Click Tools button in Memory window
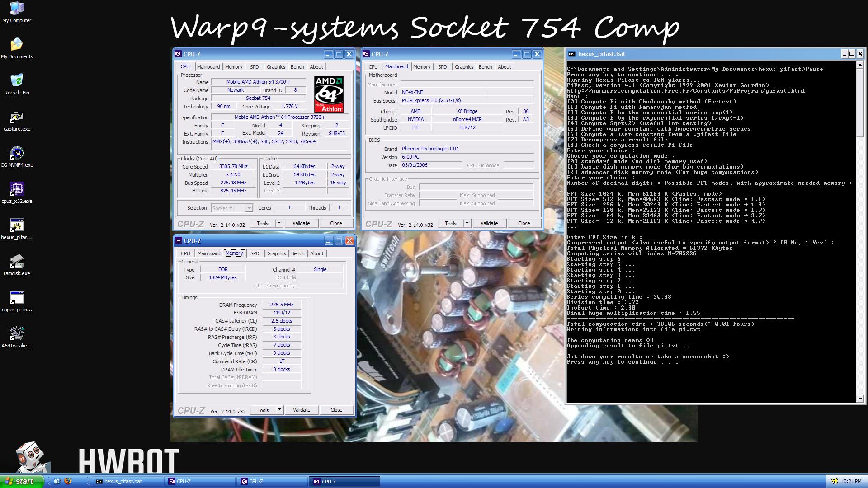 point(263,410)
